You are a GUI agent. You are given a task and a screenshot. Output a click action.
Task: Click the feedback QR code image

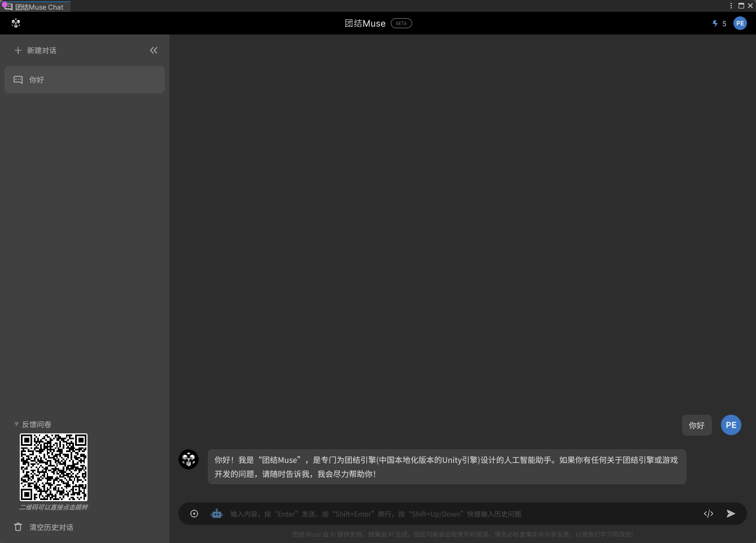pyautogui.click(x=54, y=467)
